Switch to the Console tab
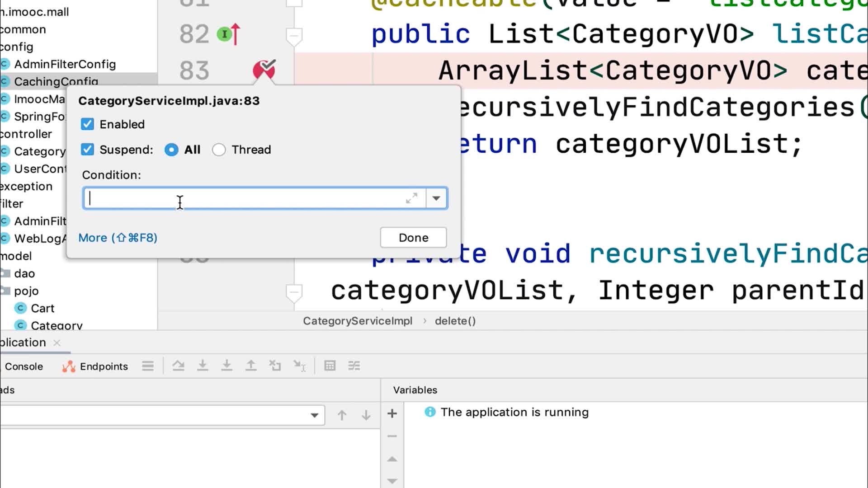This screenshot has height=488, width=868. click(x=24, y=366)
